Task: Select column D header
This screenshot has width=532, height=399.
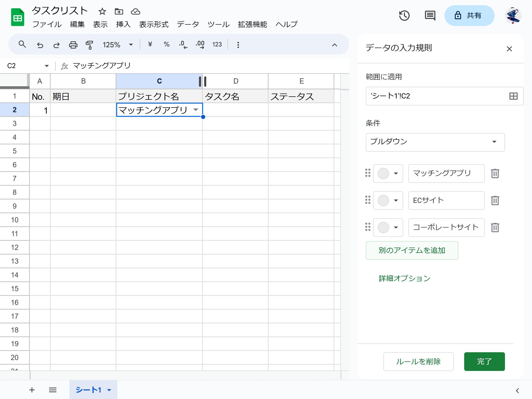Action: (x=236, y=81)
